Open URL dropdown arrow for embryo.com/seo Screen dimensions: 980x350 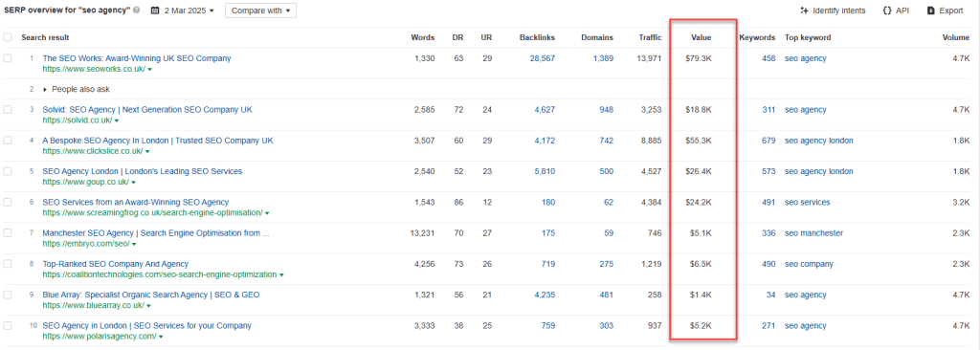click(x=134, y=244)
